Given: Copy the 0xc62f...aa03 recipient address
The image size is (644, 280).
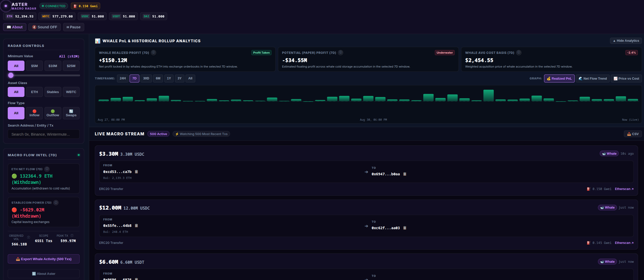Looking at the screenshot, I should click(405, 228).
